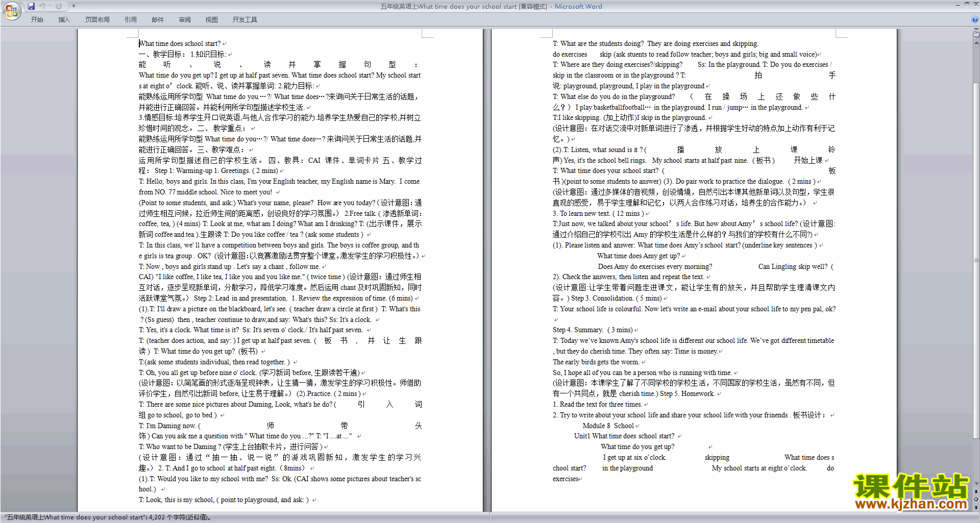Viewport: 980px width, 523px height.
Task: Click the text 'Module 8 School' on page two
Action: [x=608, y=426]
